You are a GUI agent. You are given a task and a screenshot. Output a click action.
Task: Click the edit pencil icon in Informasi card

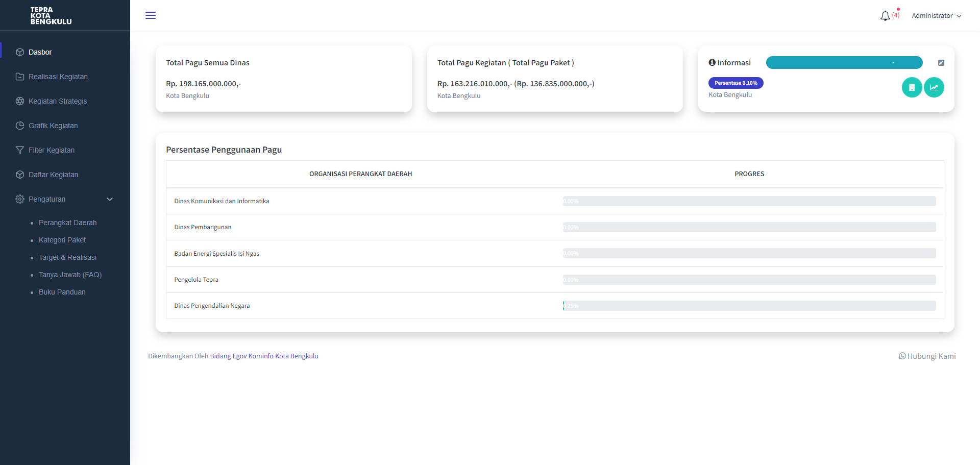[941, 63]
